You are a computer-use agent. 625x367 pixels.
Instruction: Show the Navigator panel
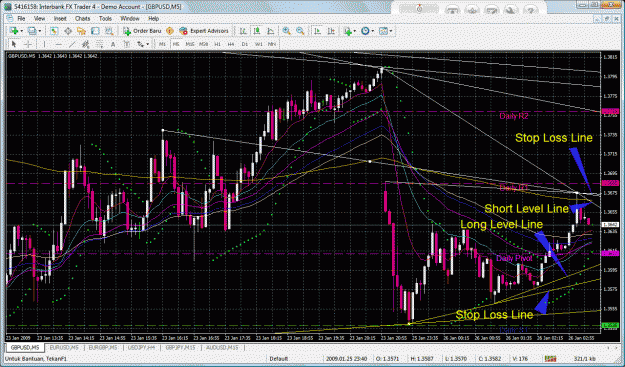click(81, 31)
